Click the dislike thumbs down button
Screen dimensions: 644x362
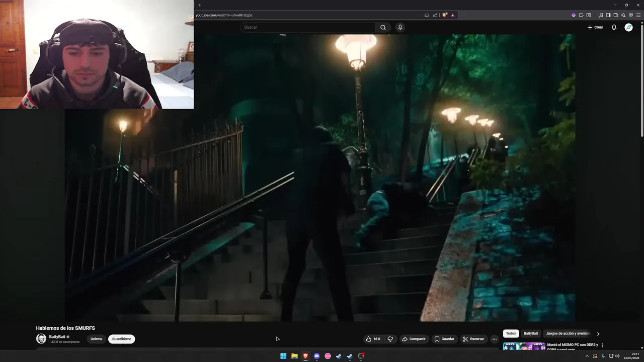(390, 339)
